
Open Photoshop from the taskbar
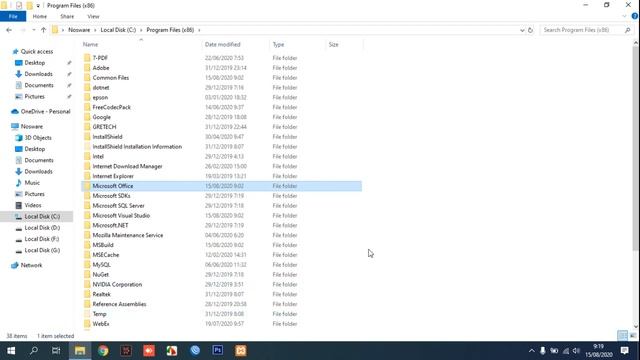coord(218,351)
